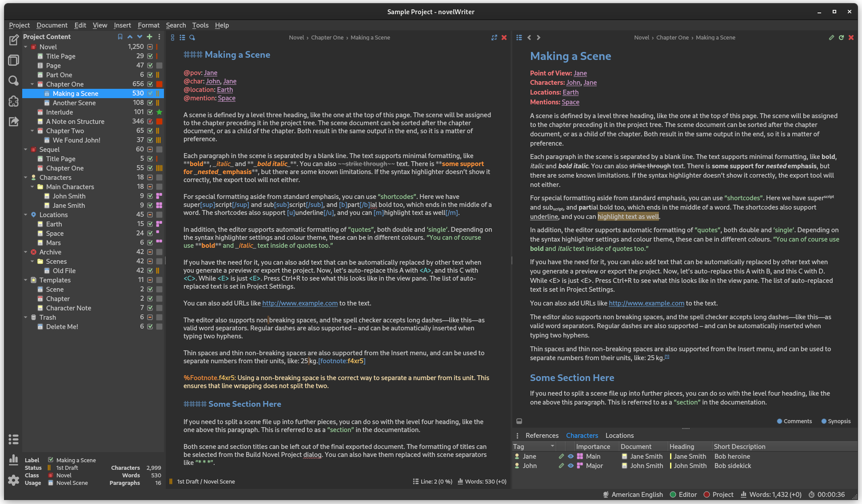Click the Space mention link in editor
This screenshot has width=862, height=504.
(226, 98)
